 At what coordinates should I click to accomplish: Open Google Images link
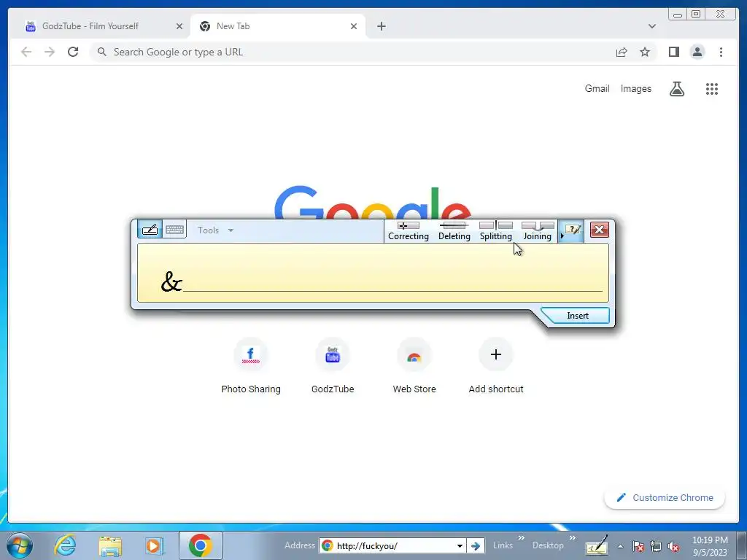tap(635, 88)
